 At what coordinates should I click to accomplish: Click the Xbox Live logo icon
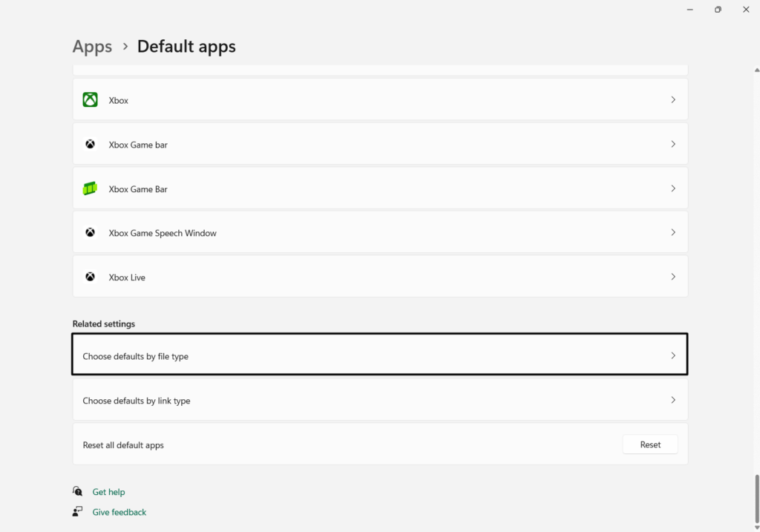[90, 277]
